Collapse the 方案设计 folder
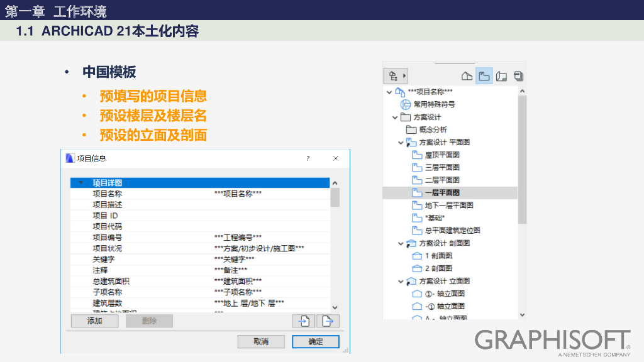The image size is (644, 362). coord(395,118)
